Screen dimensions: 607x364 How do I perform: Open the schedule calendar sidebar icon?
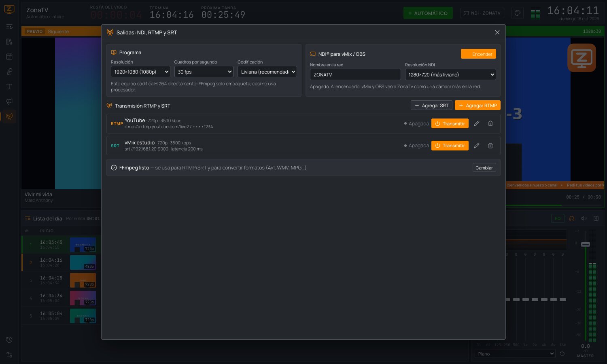pyautogui.click(x=9, y=57)
